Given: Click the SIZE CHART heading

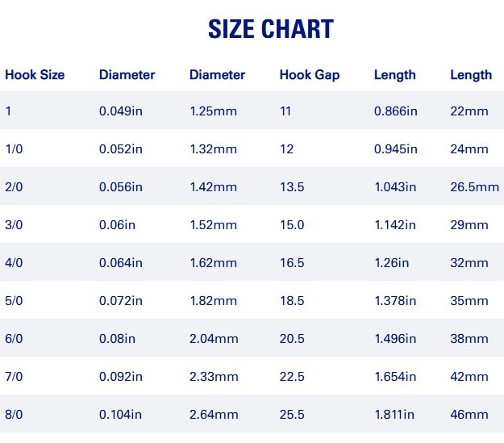Looking at the screenshot, I should tap(271, 28).
